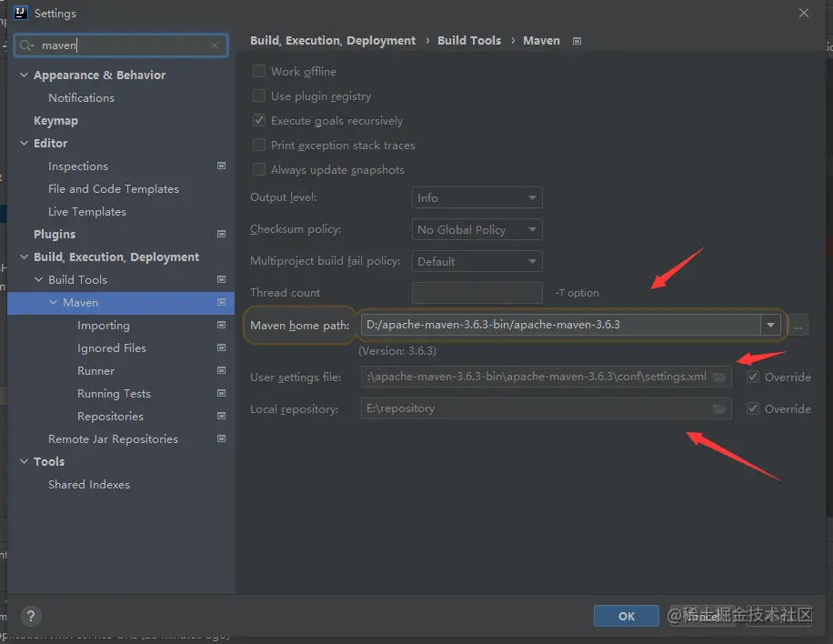
Task: Collapse the Maven tree node
Action: [x=53, y=302]
